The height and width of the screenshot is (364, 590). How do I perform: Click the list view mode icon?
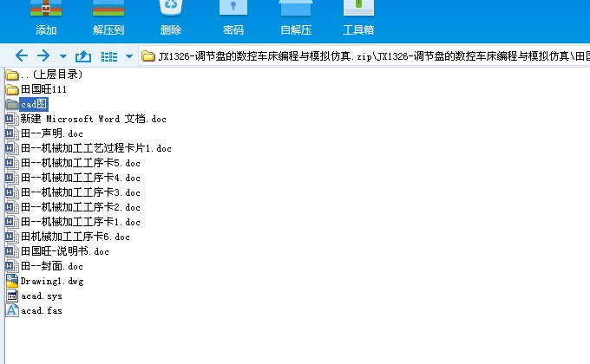pos(109,57)
